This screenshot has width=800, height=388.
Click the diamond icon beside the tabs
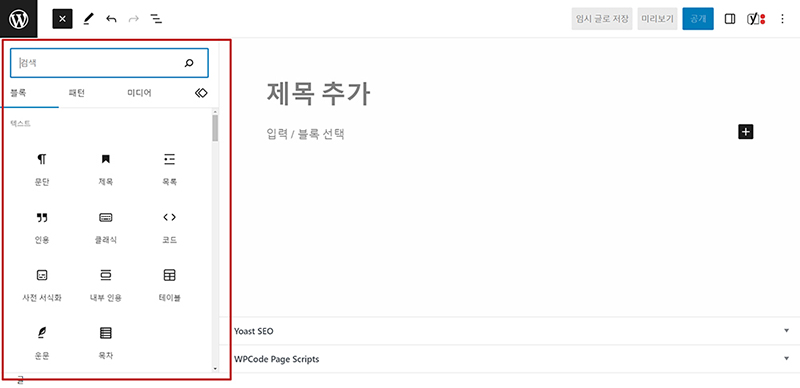pos(201,93)
